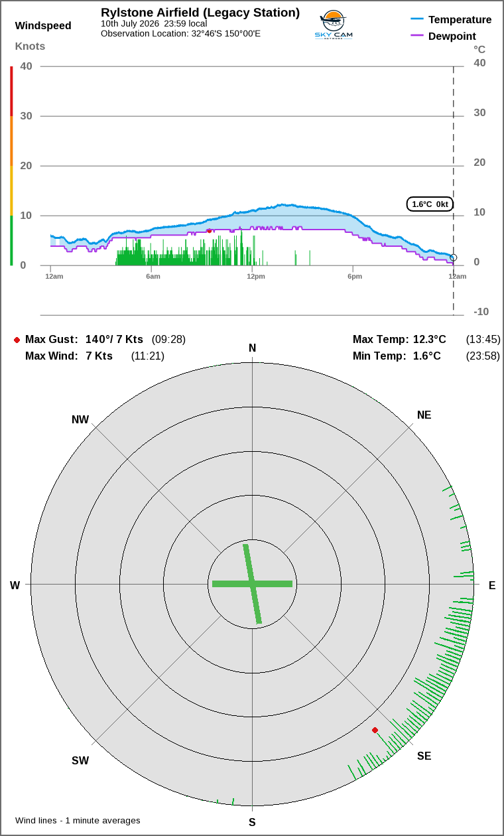Image resolution: width=504 pixels, height=836 pixels.
Task: Click the green runway cross at compass center
Action: coord(252,584)
